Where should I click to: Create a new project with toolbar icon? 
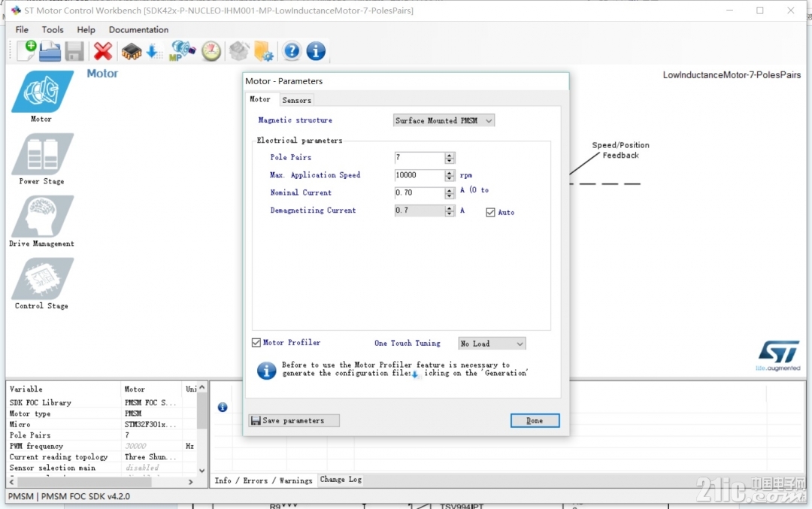tap(27, 50)
